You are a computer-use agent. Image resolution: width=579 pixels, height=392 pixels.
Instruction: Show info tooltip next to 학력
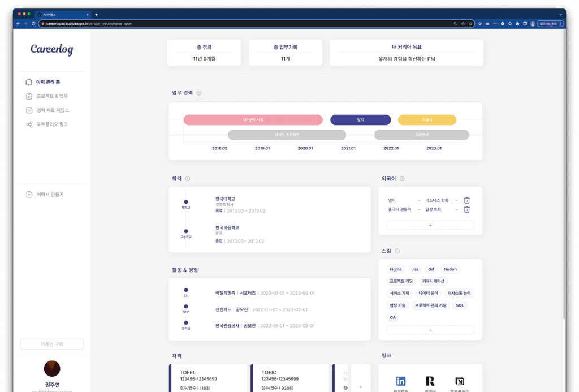188,179
